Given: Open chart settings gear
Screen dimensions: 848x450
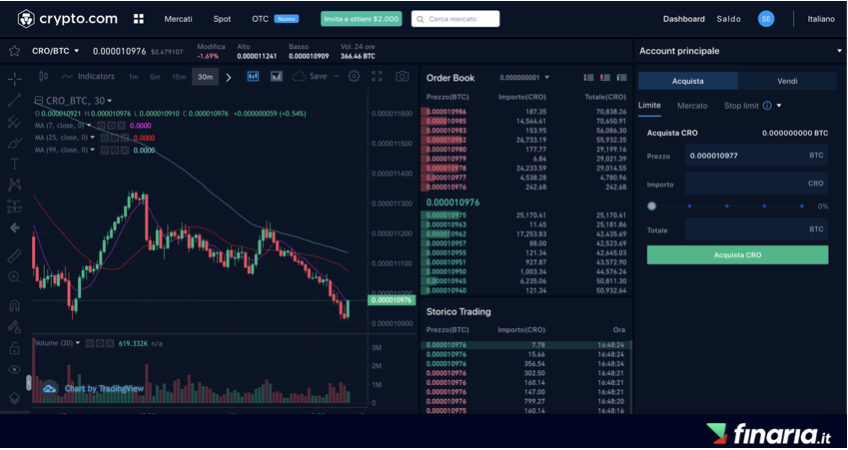Looking at the screenshot, I should (x=354, y=76).
